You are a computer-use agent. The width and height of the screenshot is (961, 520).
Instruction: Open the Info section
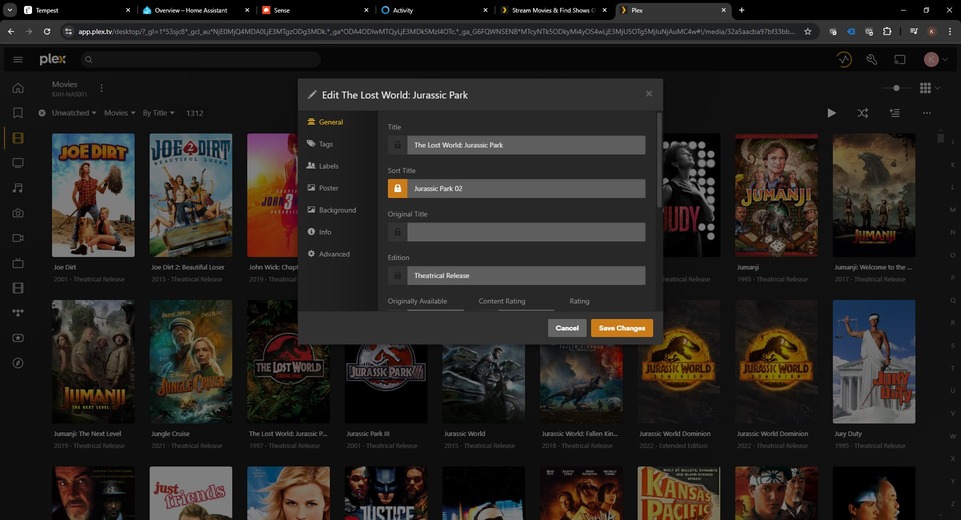pyautogui.click(x=319, y=232)
